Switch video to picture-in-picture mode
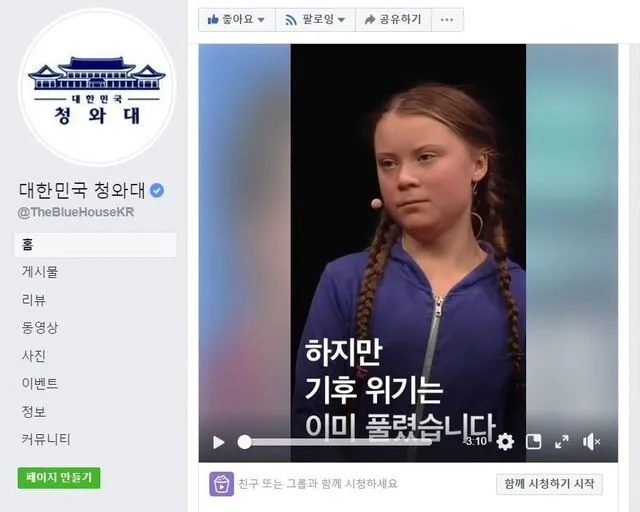Screen dimensions: 640x512 tap(533, 442)
